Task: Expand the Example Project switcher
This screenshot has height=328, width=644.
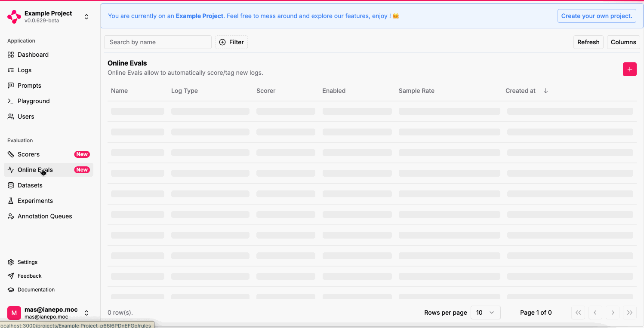Action: point(86,17)
